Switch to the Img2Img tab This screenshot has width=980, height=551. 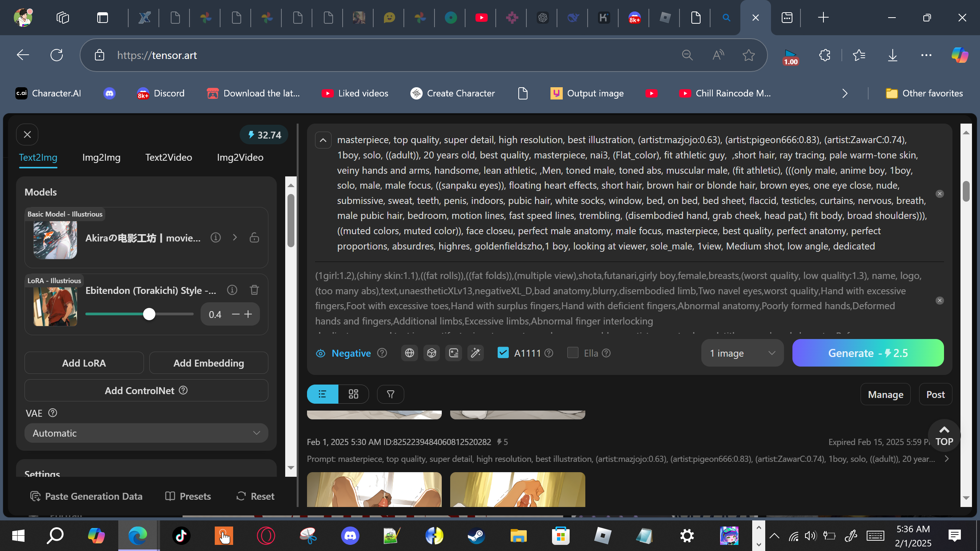point(101,157)
